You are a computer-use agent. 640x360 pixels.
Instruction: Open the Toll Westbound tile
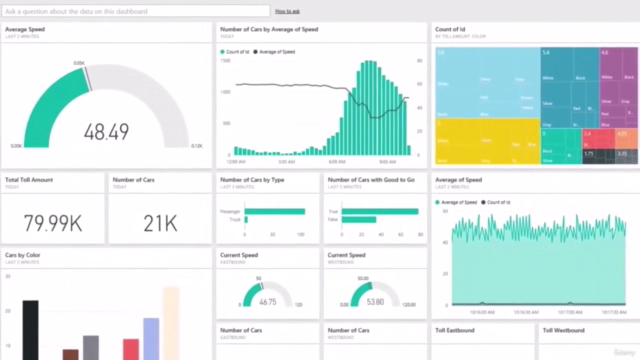point(589,342)
